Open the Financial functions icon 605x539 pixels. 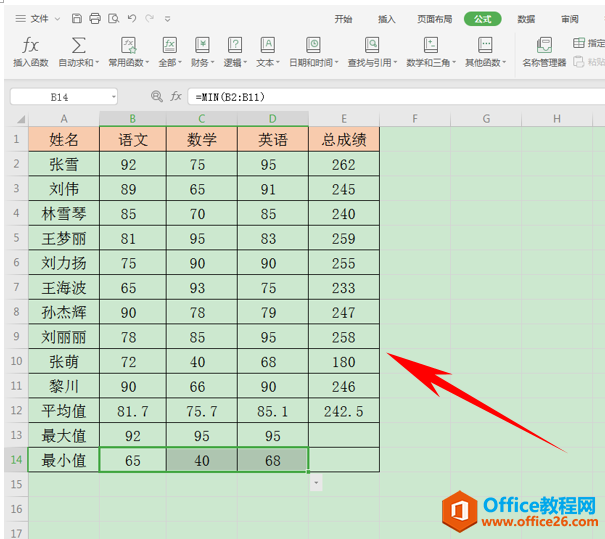(x=202, y=45)
